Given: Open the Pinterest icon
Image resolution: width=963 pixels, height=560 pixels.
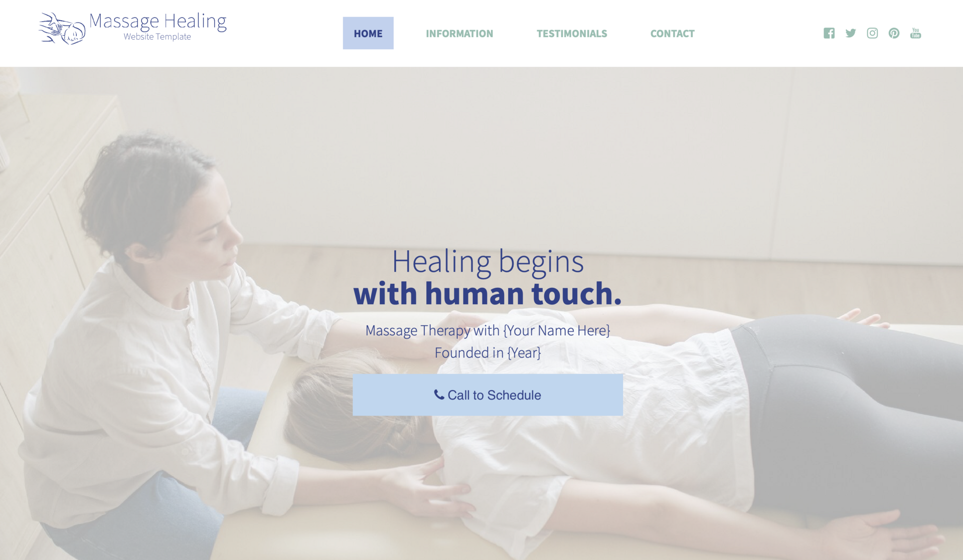Looking at the screenshot, I should [x=894, y=33].
